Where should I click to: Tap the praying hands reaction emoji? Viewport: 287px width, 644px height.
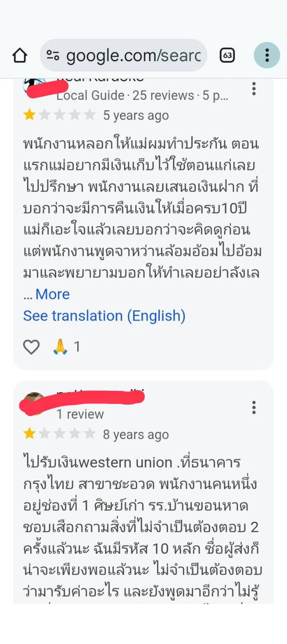coord(60,347)
